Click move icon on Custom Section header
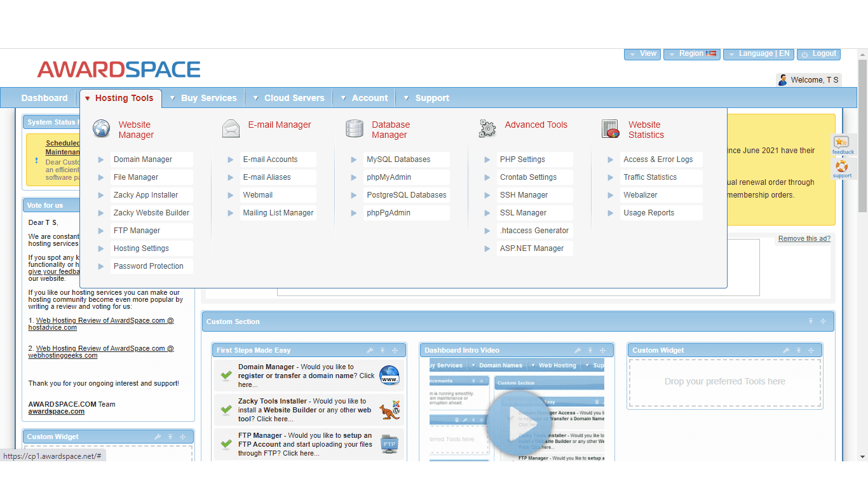 [x=823, y=322]
